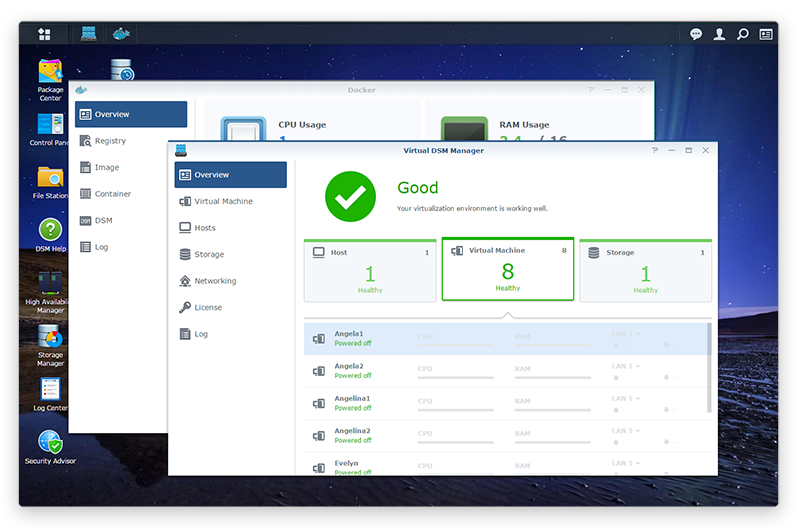
Task: Open the DSM main menu icon
Action: [44, 34]
